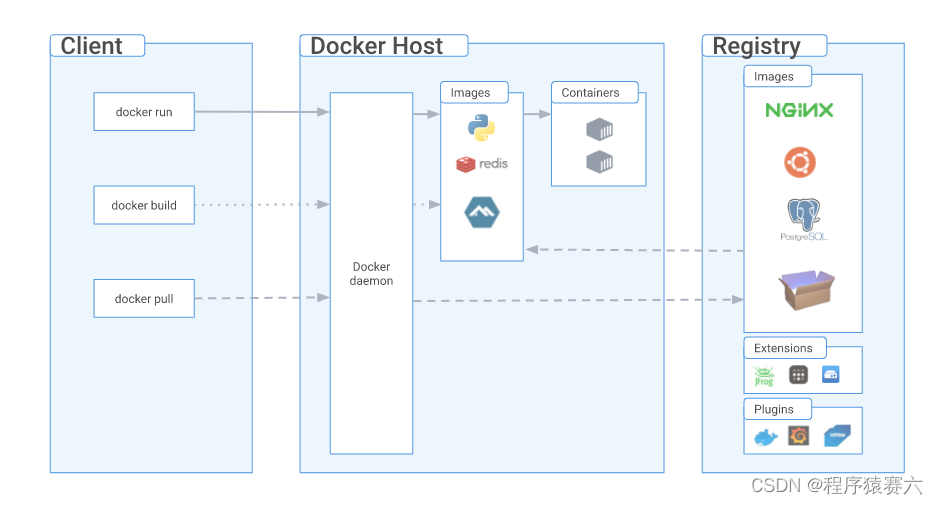Select the upper container icon in Containers
This screenshot has height=505, width=938.
(x=599, y=129)
